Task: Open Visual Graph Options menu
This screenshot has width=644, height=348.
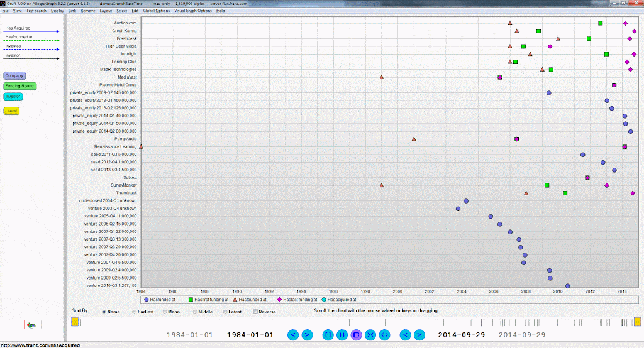Action: (x=193, y=11)
